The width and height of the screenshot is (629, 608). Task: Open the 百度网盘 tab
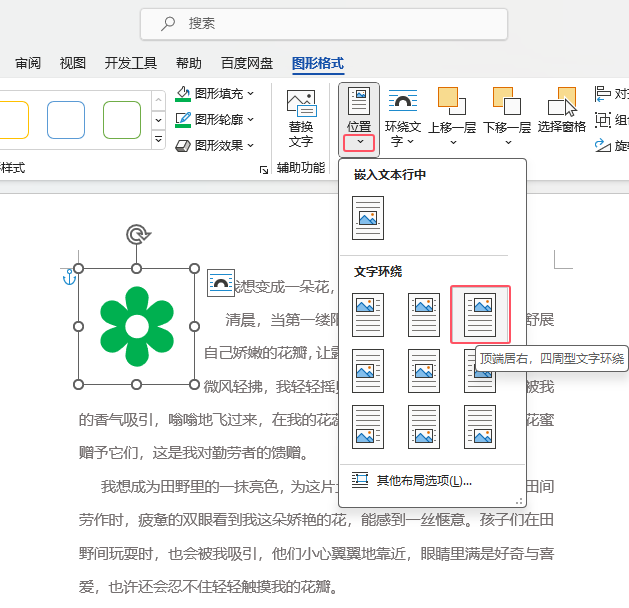click(247, 63)
